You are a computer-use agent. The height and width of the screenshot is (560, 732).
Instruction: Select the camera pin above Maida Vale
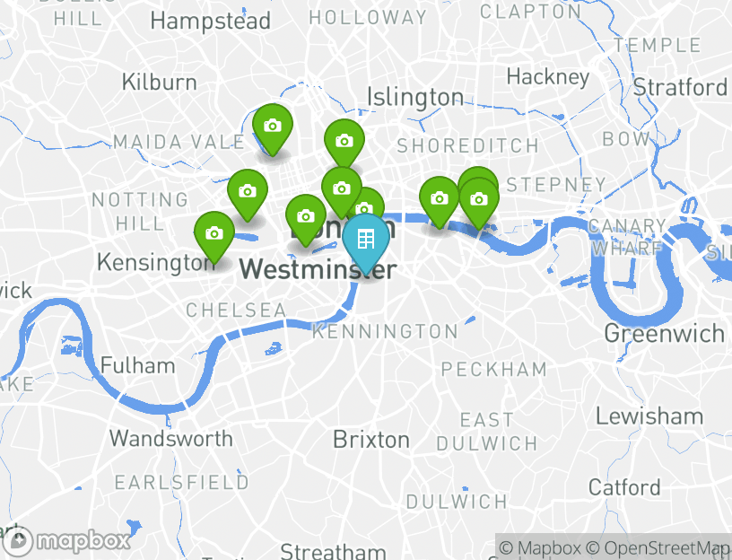(273, 127)
